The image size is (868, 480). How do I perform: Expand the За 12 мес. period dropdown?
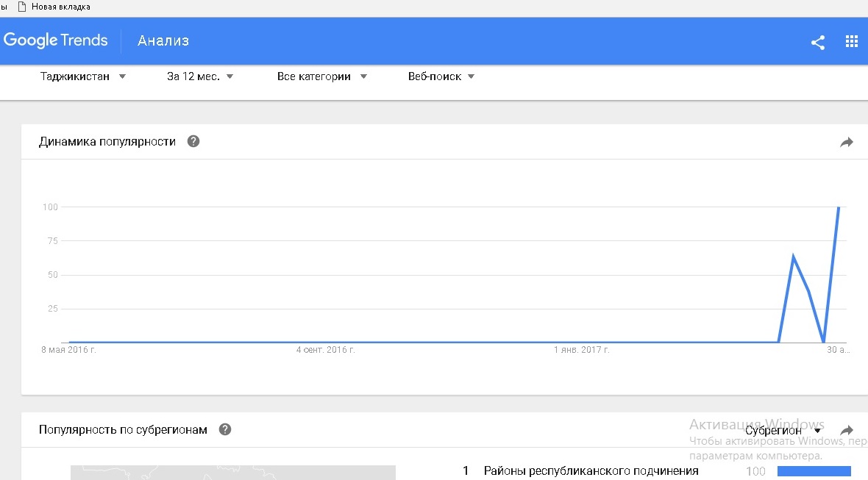tap(200, 76)
